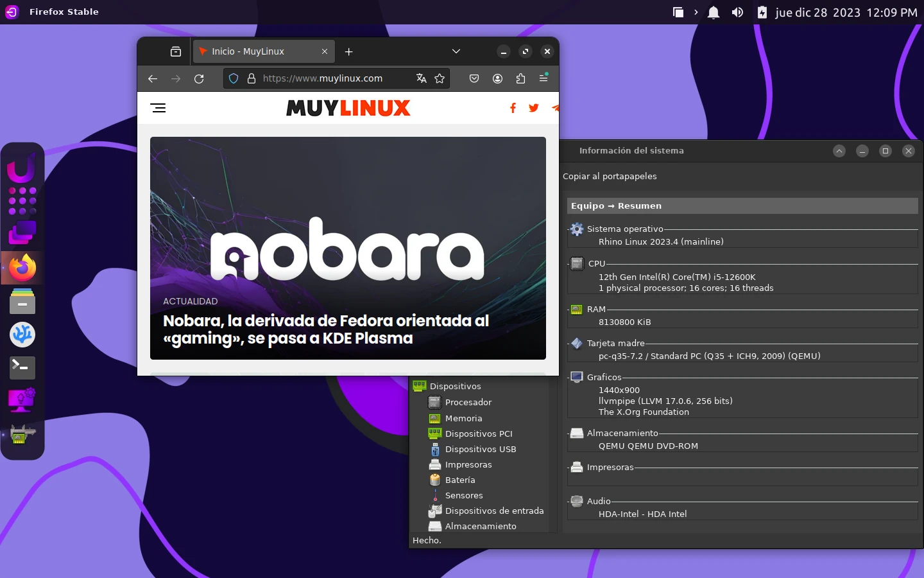
Task: Open the Unicorn desktop logo in the dock
Action: [x=21, y=170]
